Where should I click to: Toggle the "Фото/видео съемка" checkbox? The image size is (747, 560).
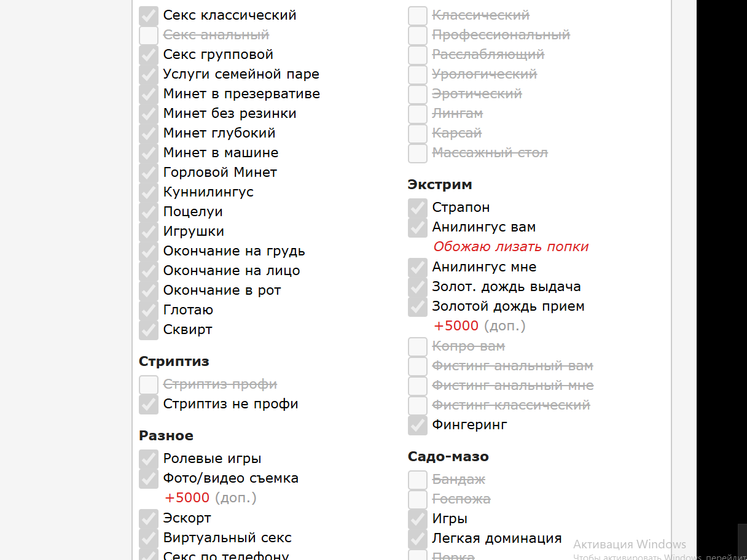149,478
